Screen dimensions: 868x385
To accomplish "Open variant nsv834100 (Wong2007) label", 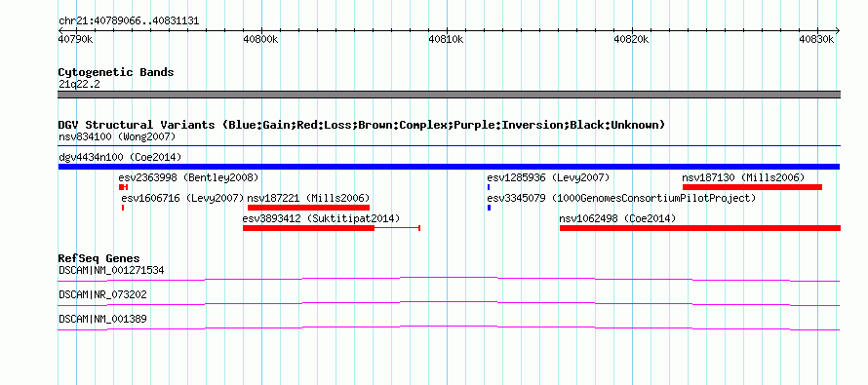I will (x=117, y=136).
